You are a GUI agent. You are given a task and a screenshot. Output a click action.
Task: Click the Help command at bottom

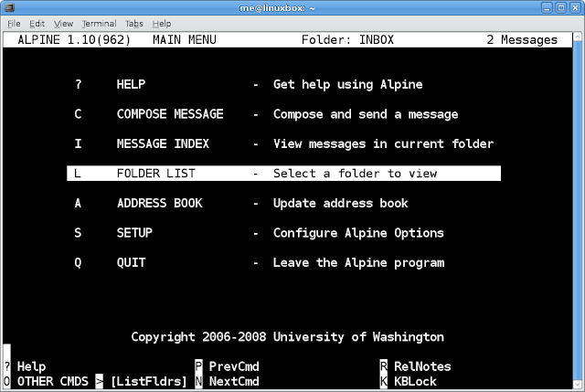pyautogui.click(x=31, y=366)
